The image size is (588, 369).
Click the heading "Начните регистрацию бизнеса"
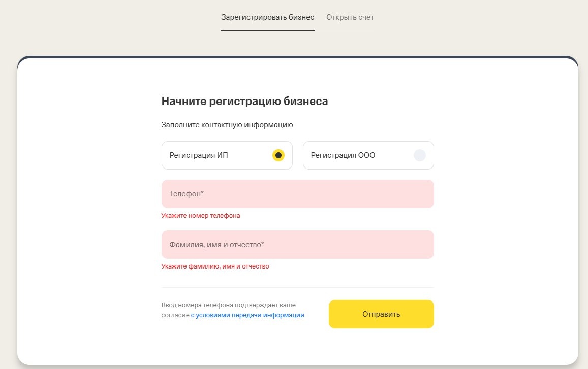click(244, 101)
